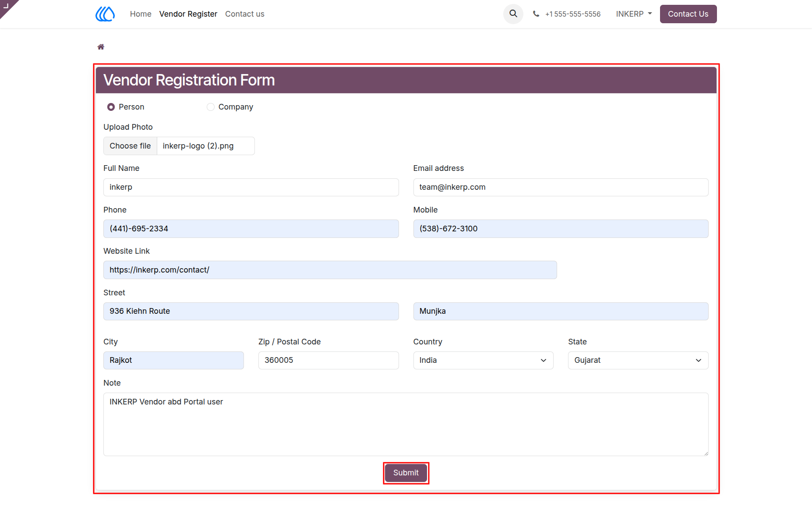The width and height of the screenshot is (812, 514).
Task: Go to the Home menu item
Action: 141,14
